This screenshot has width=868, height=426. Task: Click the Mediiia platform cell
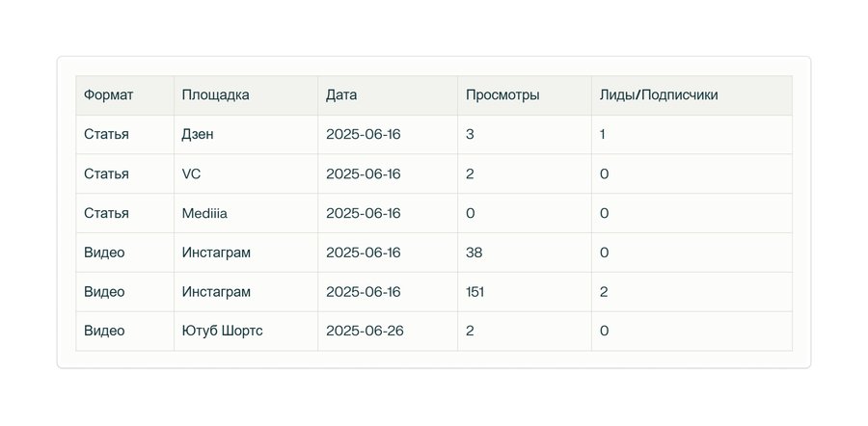204,213
